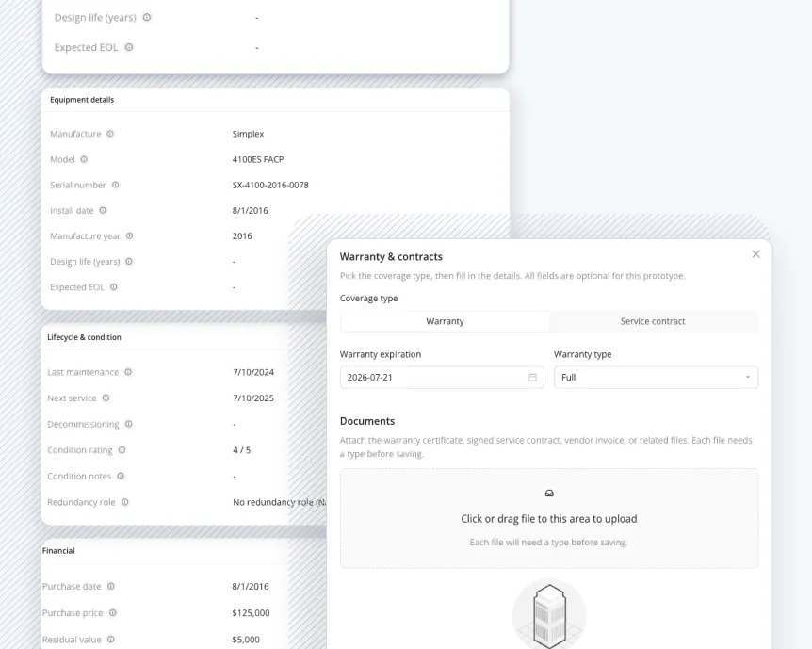Click the Documents heading in the dialog
Image resolution: width=812 pixels, height=649 pixels.
coord(367,421)
